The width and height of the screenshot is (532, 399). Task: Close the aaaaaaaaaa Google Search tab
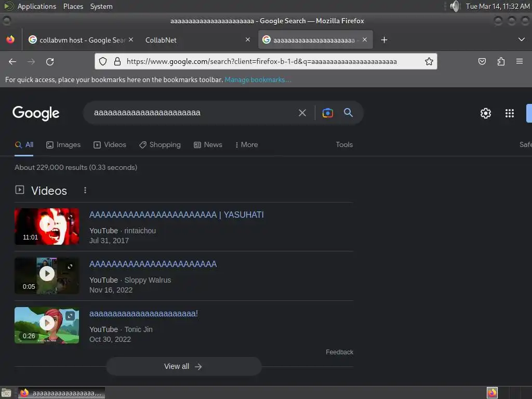point(365,39)
